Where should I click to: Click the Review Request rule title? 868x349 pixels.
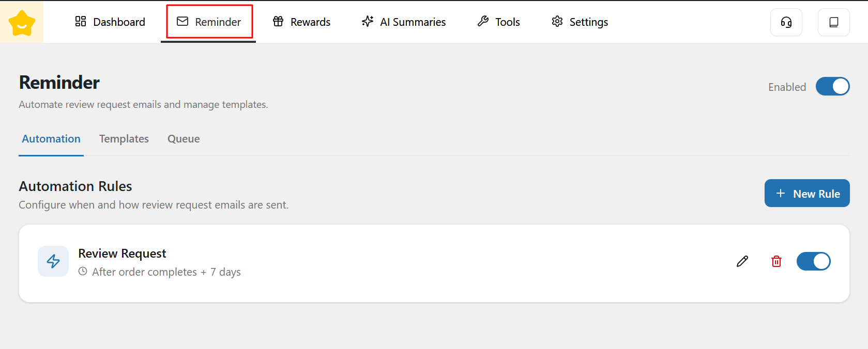coord(122,253)
